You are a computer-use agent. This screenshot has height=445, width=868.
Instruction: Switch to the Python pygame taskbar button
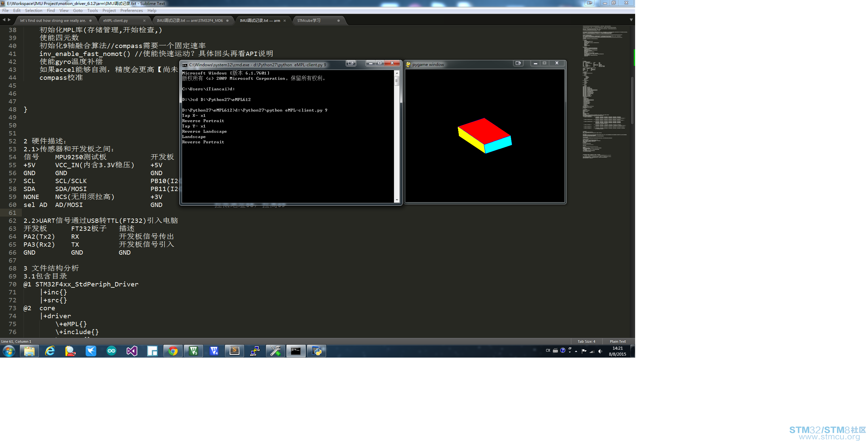point(317,351)
